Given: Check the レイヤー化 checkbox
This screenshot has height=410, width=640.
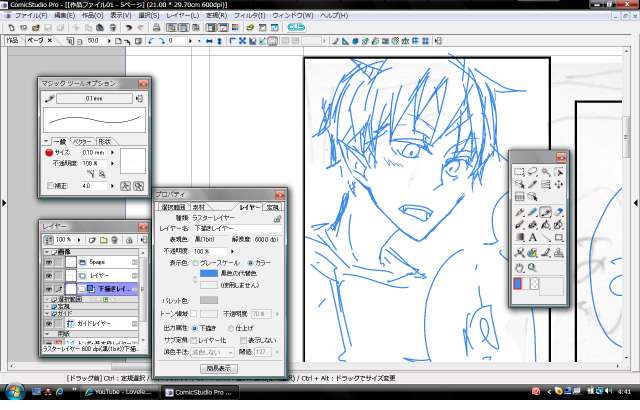Looking at the screenshot, I should click(x=194, y=340).
